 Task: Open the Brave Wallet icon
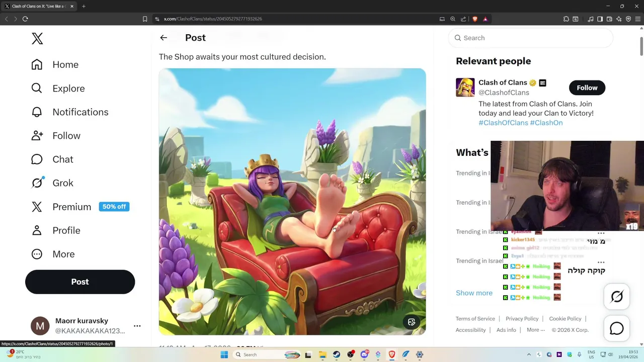(x=609, y=19)
